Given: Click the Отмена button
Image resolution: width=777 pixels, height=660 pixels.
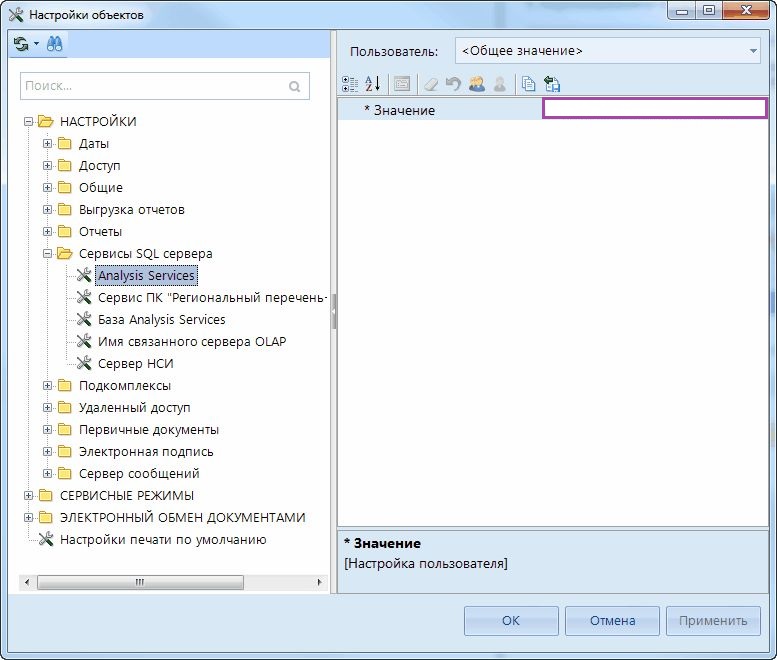Looking at the screenshot, I should (612, 620).
